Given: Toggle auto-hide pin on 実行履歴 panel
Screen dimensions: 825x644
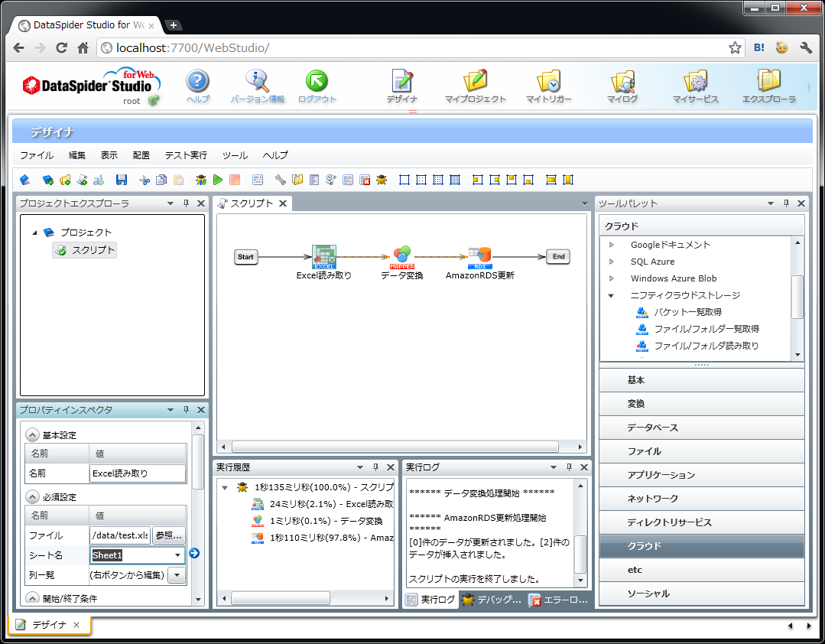Looking at the screenshot, I should pyautogui.click(x=374, y=467).
